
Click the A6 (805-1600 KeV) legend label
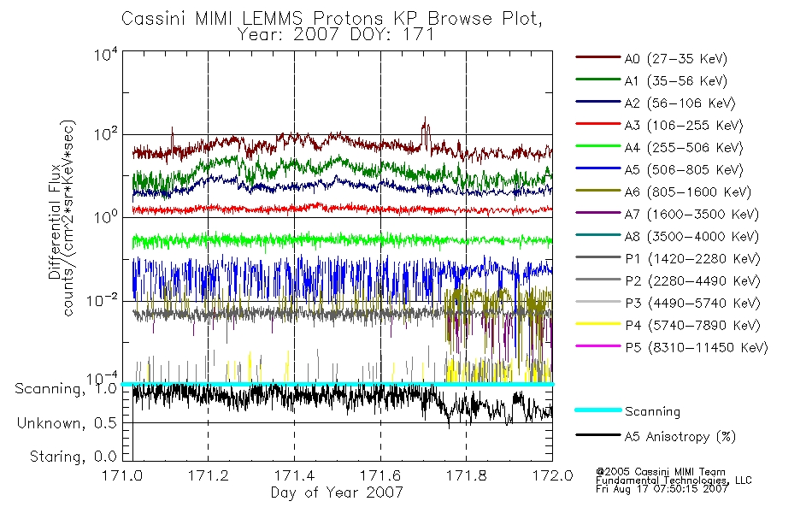click(688, 192)
